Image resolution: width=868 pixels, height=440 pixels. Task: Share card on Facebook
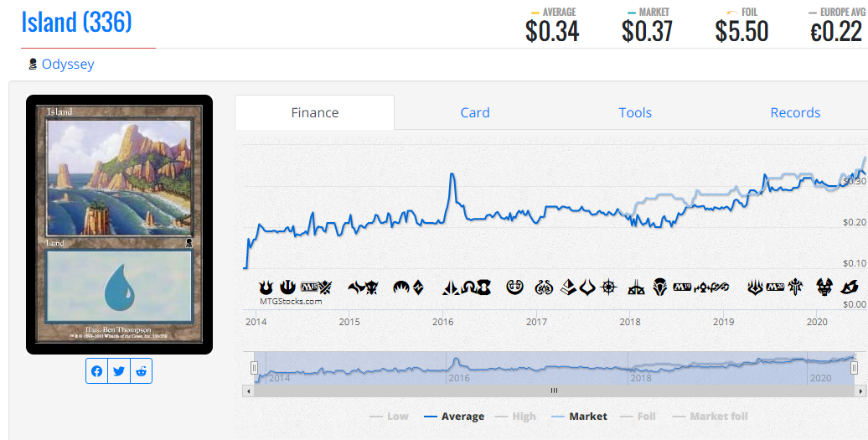tap(97, 371)
